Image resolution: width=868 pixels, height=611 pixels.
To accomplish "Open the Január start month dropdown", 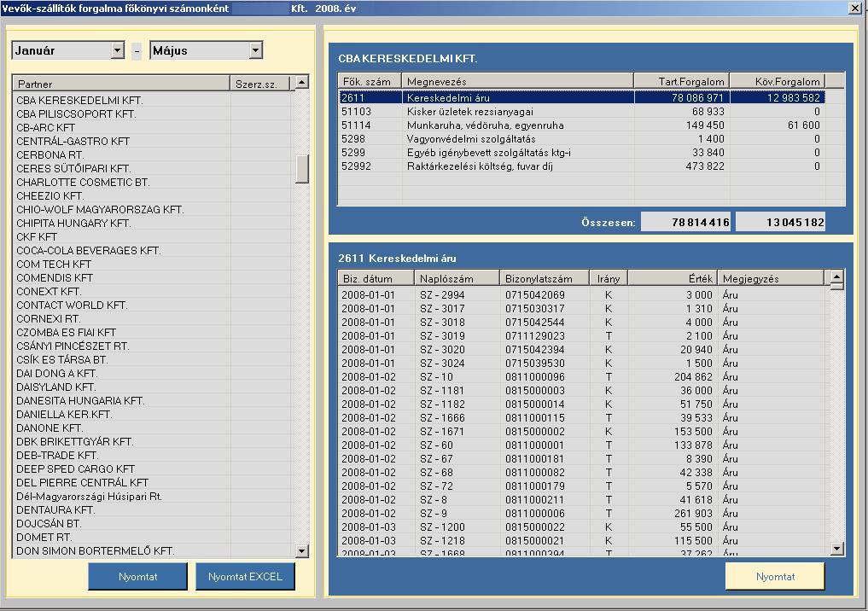I will pyautogui.click(x=118, y=50).
